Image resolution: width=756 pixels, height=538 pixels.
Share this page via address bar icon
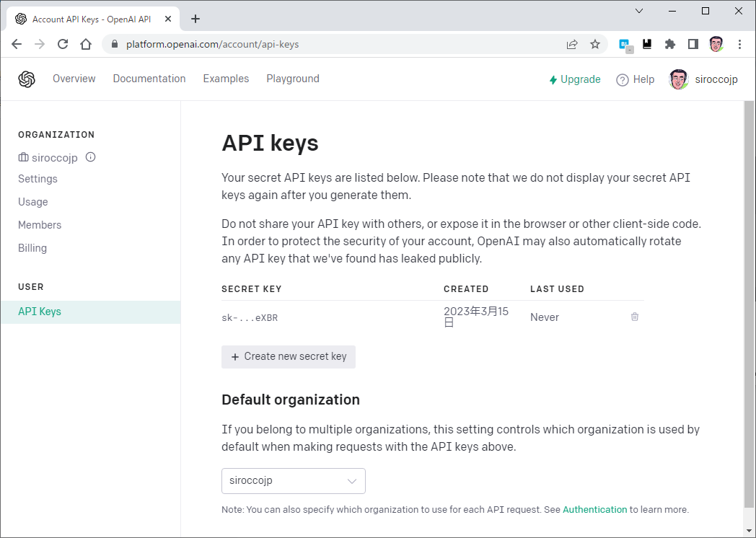pyautogui.click(x=572, y=44)
